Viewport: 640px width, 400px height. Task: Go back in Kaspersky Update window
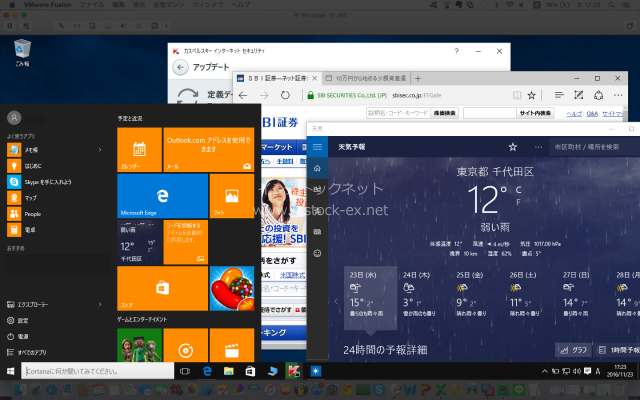[180, 67]
